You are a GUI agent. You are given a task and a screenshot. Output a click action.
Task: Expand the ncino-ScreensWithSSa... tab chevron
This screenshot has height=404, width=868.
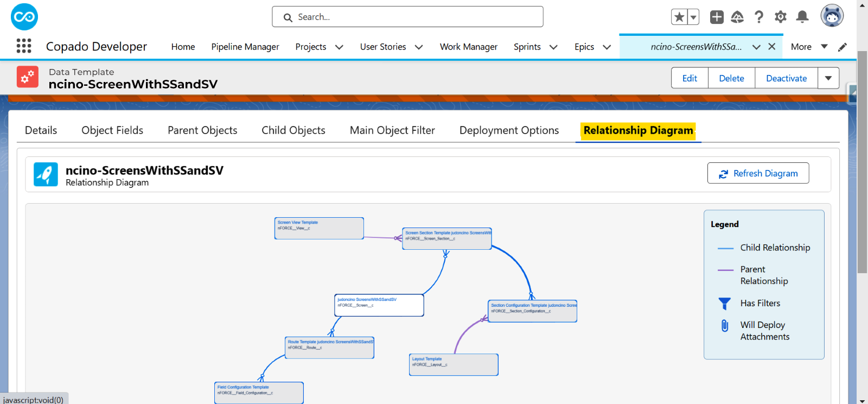756,47
